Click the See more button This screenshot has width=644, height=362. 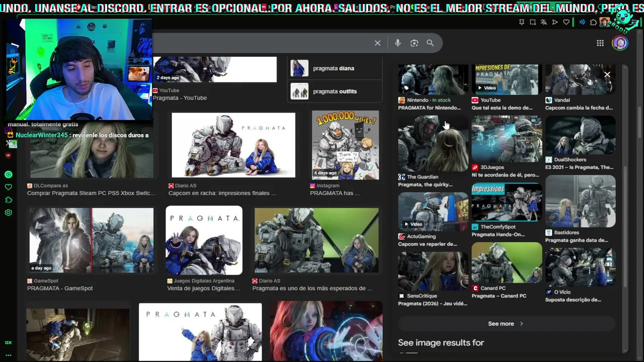[x=506, y=324]
